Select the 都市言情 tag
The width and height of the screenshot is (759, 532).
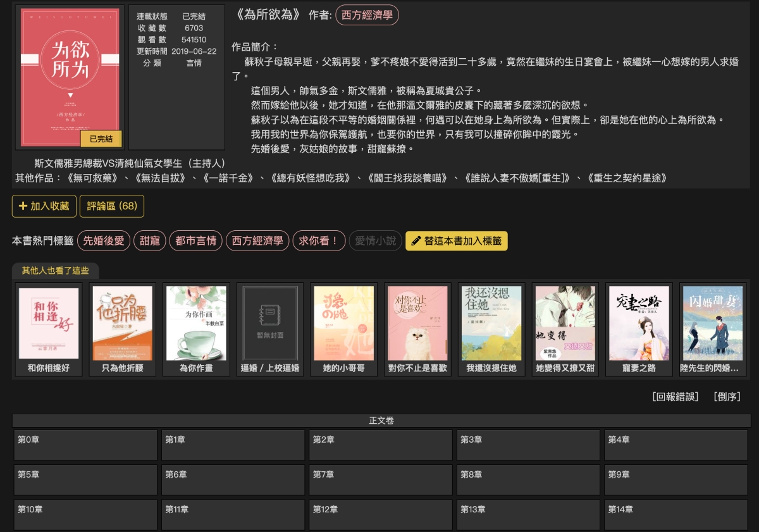[x=195, y=241]
